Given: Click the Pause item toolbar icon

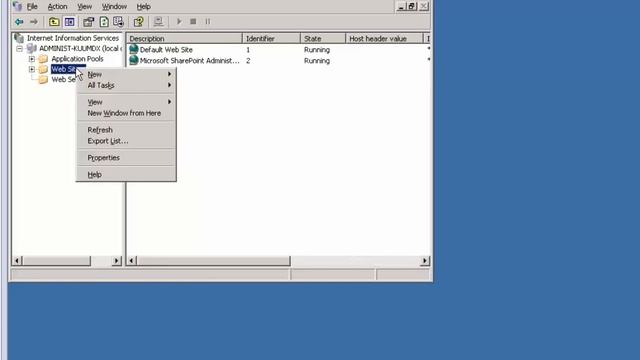Looking at the screenshot, I should 208,22.
